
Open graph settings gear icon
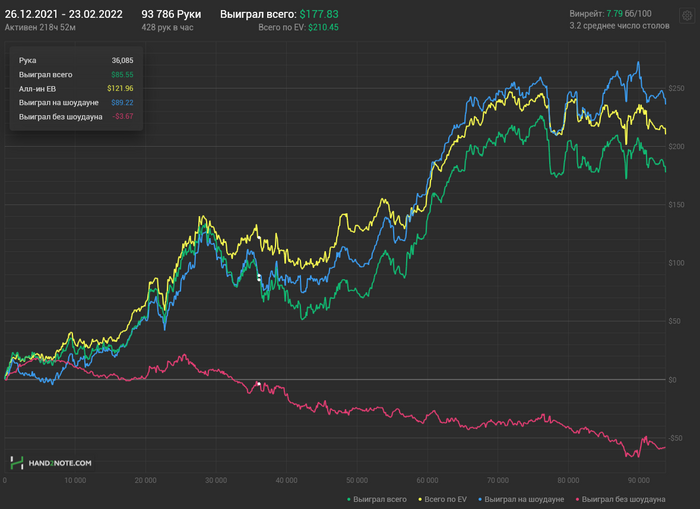(x=686, y=16)
